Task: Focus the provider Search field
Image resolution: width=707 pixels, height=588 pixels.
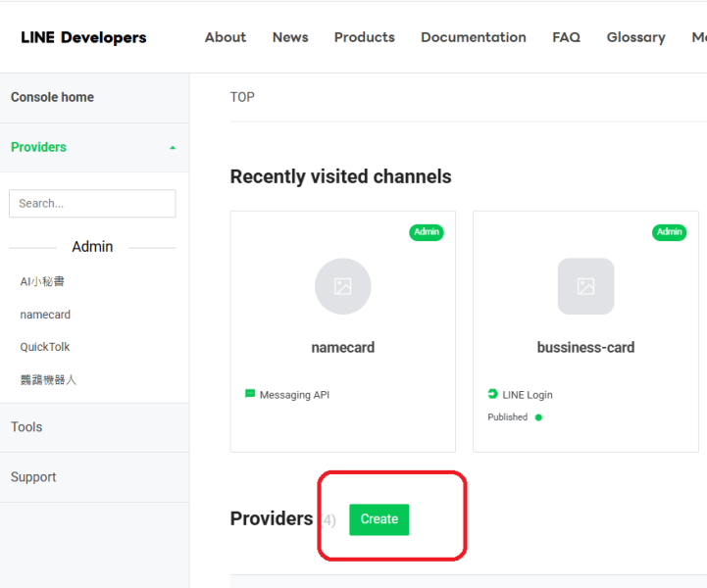Action: pyautogui.click(x=92, y=204)
